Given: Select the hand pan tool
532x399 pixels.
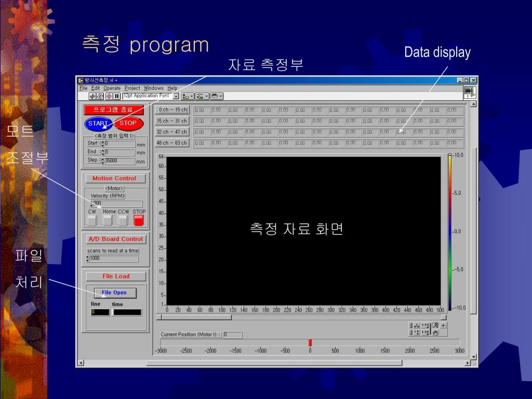Looking at the screenshot, I should point(436,332).
